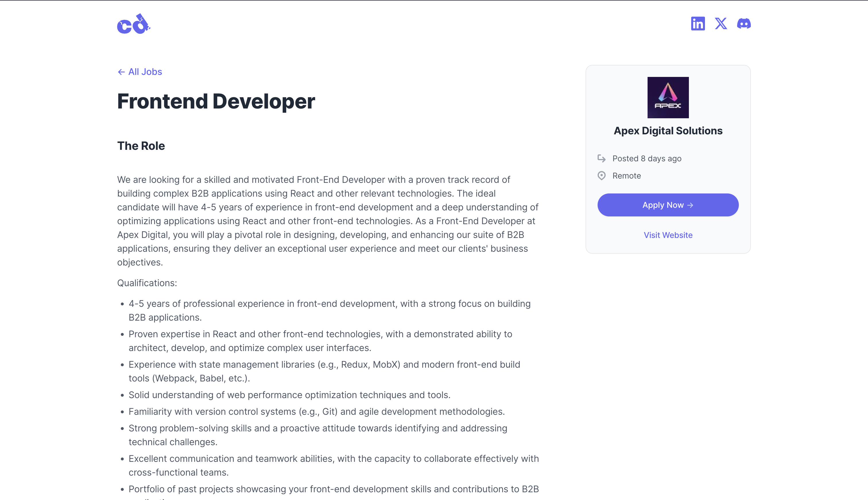The width and height of the screenshot is (868, 500).
Task: Open the Visit Website link
Action: click(668, 235)
